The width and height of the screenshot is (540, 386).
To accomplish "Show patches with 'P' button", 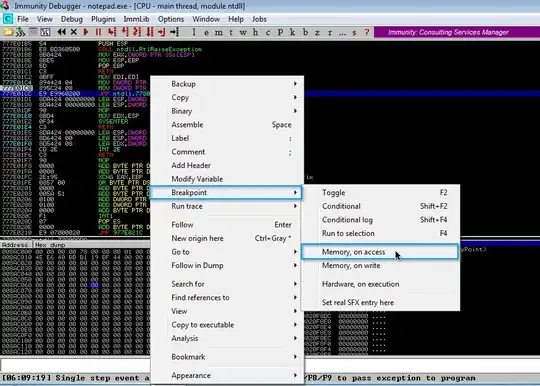I will 280,32.
